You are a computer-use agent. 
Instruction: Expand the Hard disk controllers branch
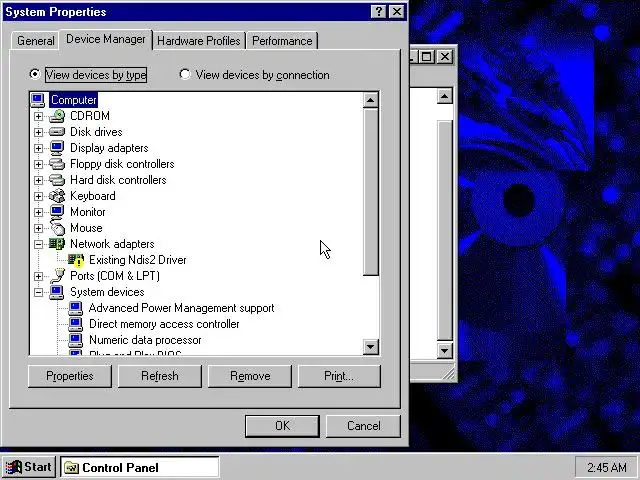38,180
